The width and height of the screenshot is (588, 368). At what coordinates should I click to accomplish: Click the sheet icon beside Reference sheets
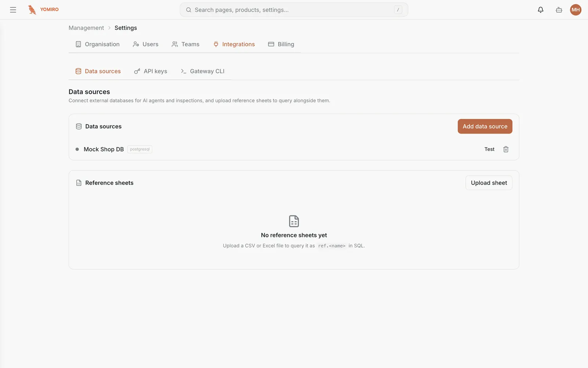click(79, 183)
